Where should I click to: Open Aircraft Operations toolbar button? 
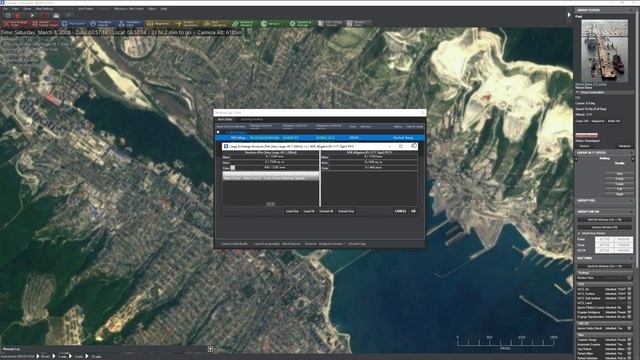click(188, 24)
